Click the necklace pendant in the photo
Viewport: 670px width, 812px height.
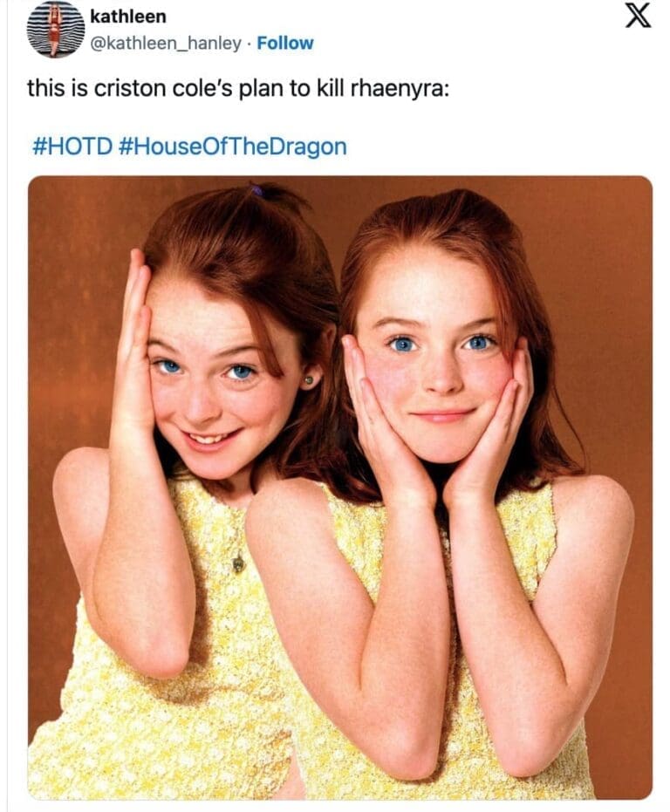coord(238,563)
